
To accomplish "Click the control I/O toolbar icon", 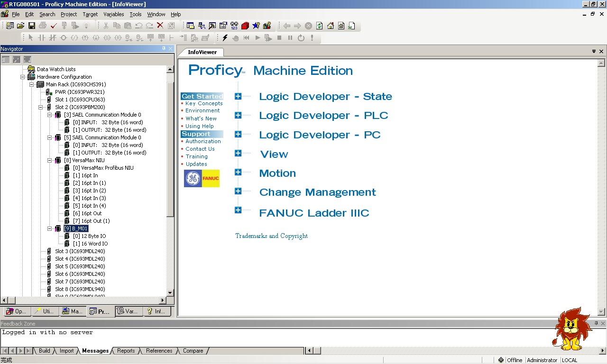I will 201,26.
